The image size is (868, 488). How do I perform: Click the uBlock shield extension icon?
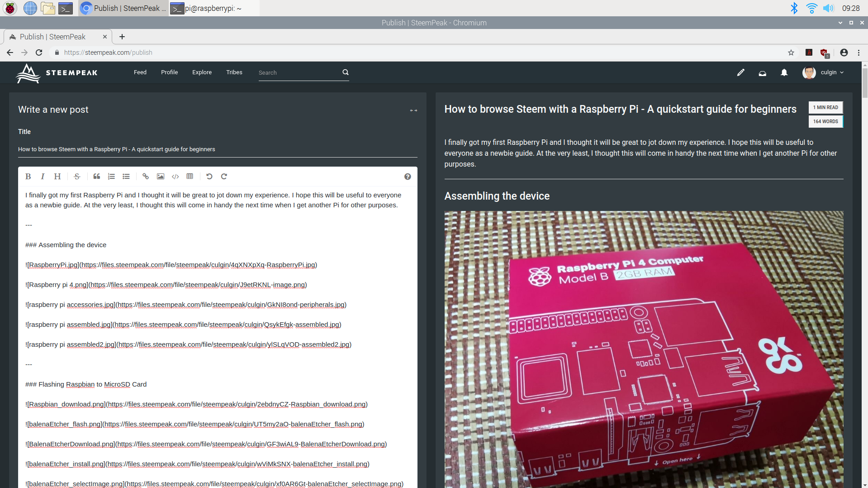point(825,53)
